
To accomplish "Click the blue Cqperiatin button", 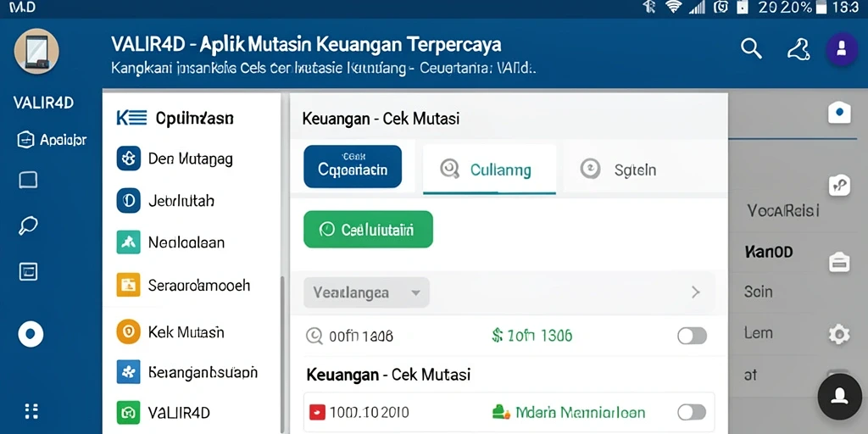I will [353, 167].
